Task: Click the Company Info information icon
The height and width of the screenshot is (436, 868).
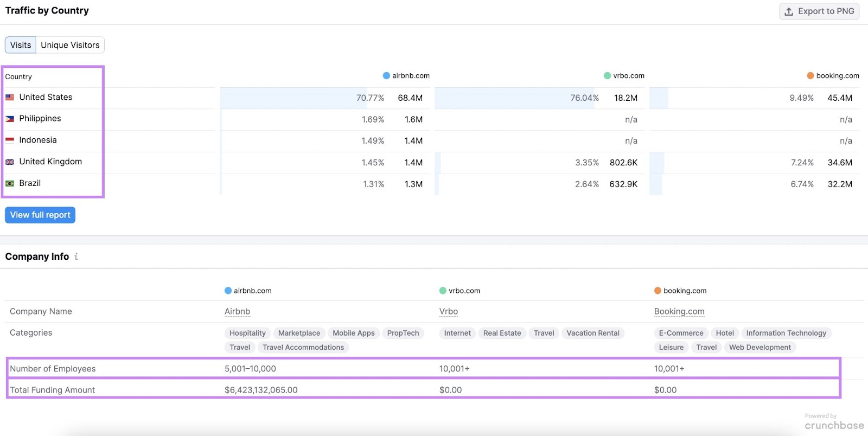Action: pyautogui.click(x=76, y=257)
